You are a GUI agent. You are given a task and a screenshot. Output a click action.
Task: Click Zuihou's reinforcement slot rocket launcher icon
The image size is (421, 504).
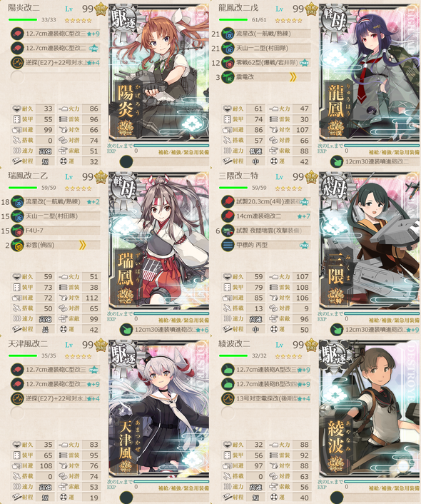[126, 330]
